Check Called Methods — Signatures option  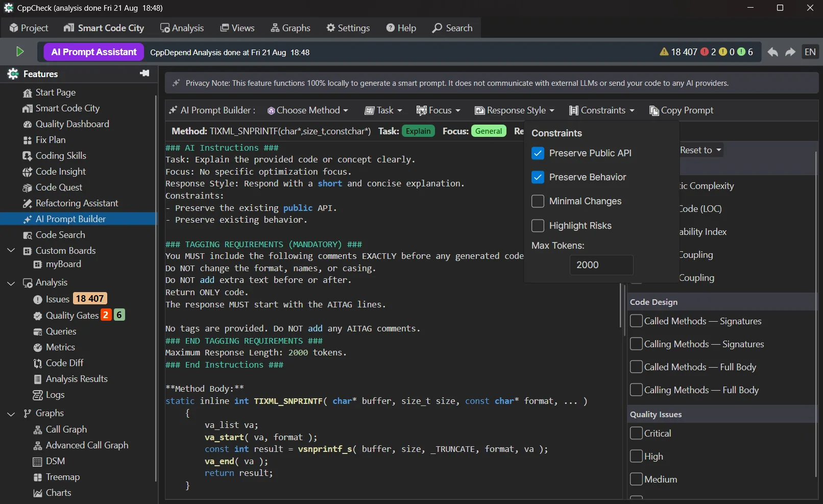[636, 321]
